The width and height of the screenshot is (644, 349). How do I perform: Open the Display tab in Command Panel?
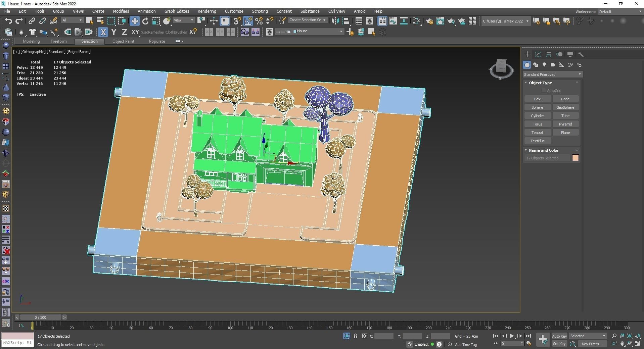[570, 54]
